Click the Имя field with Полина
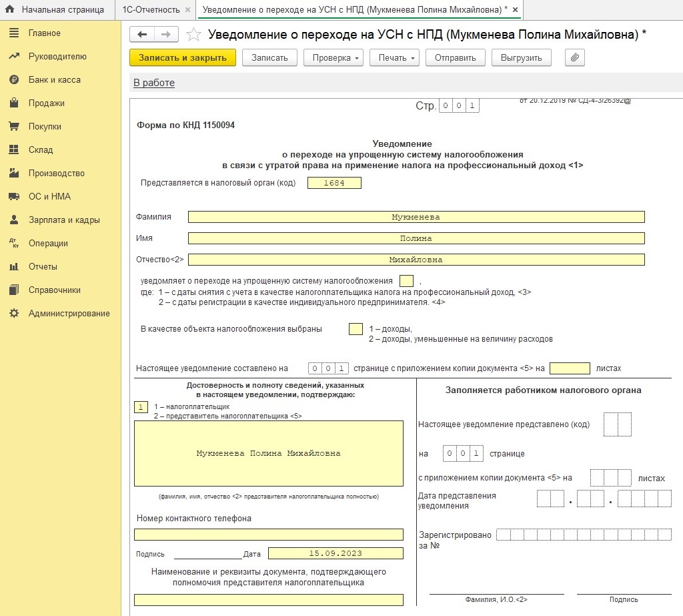683x616 pixels. (x=416, y=238)
